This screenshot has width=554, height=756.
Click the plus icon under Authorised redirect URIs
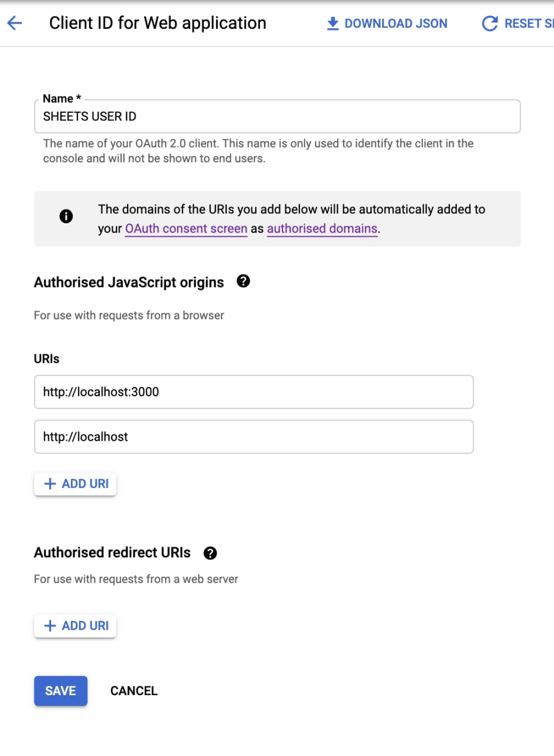tap(51, 625)
